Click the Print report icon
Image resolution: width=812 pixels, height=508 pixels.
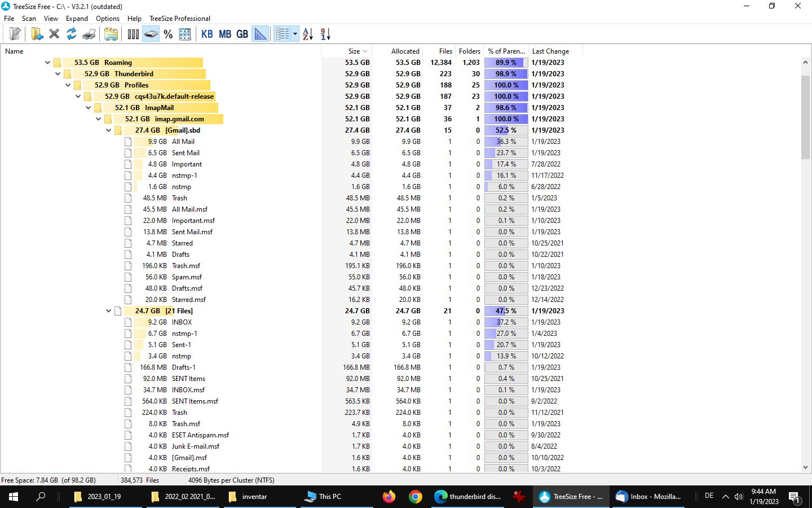click(x=89, y=34)
